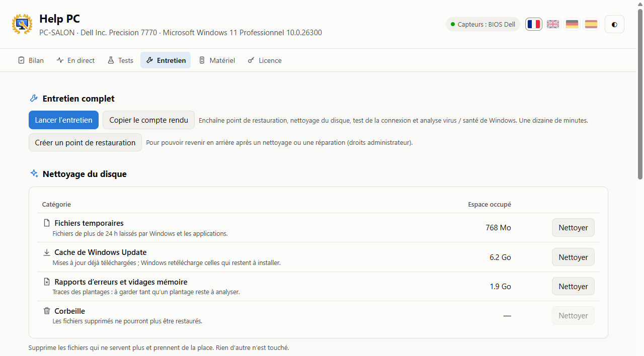Click the green sensor status dot
644x356 pixels.
click(453, 24)
